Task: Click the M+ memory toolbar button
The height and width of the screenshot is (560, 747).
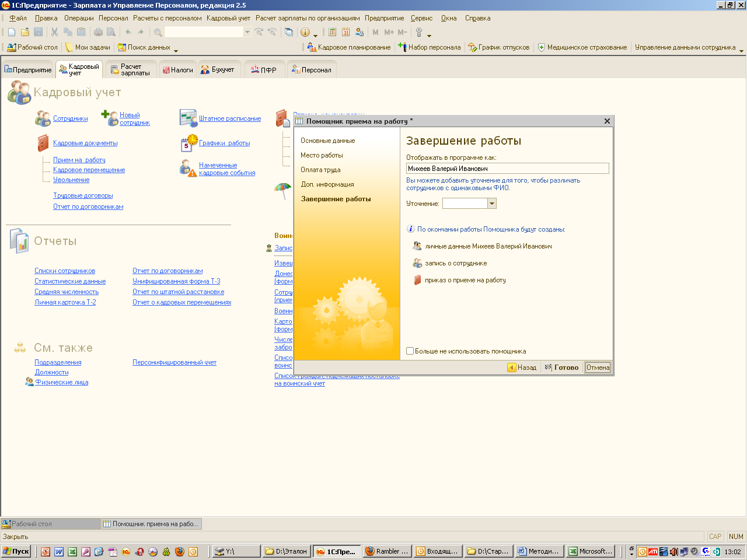Action: click(x=389, y=32)
